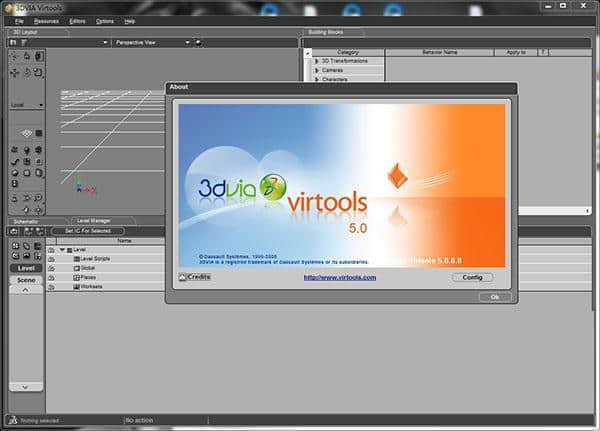Toggle the Credits checkbox
This screenshot has width=600, height=431.
coord(183,277)
